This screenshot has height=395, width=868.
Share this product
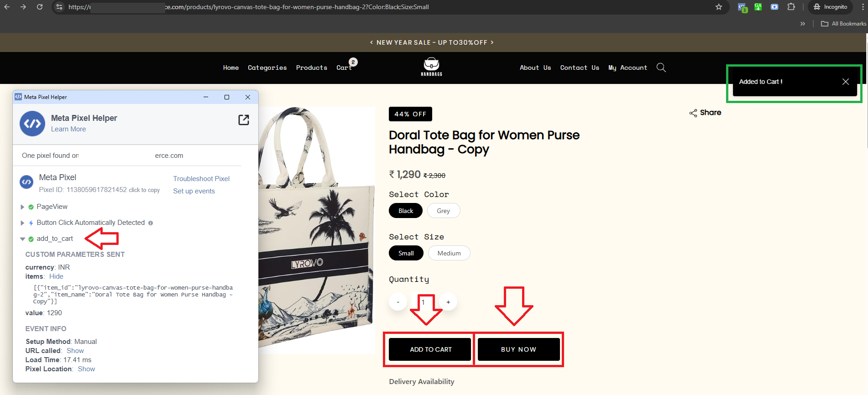[x=705, y=113]
